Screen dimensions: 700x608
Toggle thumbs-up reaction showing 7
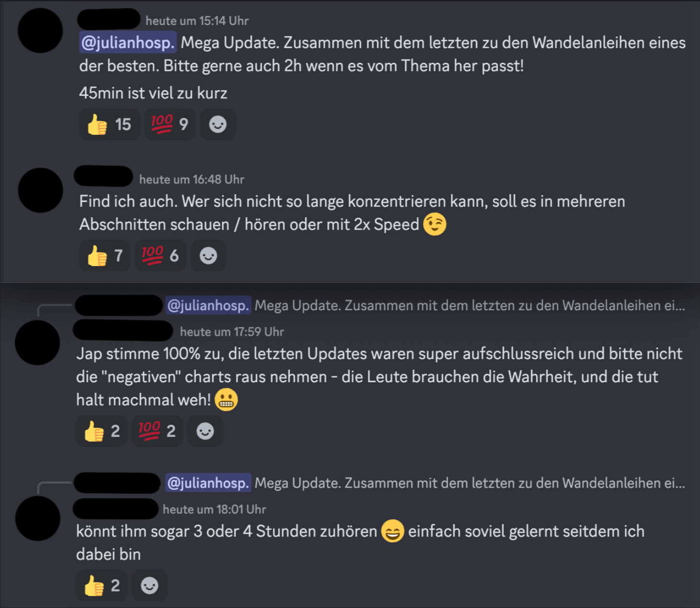[x=105, y=256]
